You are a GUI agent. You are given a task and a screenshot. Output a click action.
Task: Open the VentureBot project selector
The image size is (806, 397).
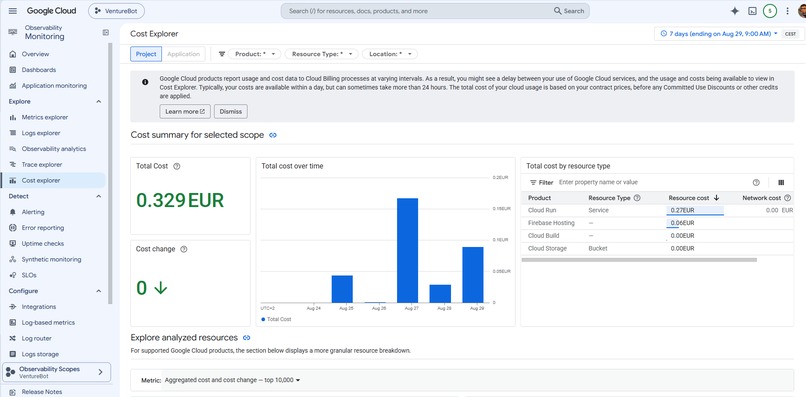(x=116, y=11)
